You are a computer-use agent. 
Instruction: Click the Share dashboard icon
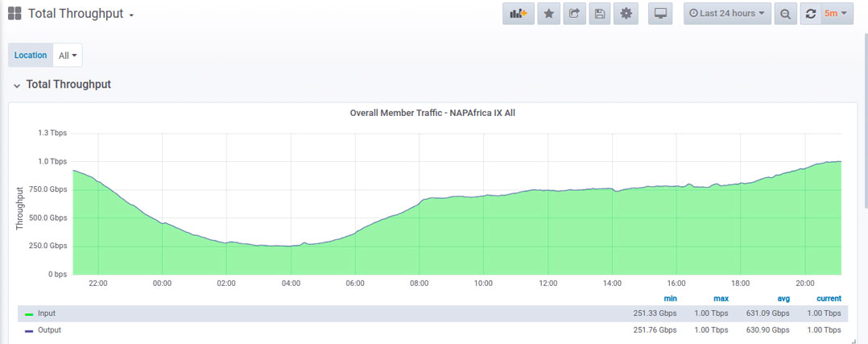pos(574,14)
